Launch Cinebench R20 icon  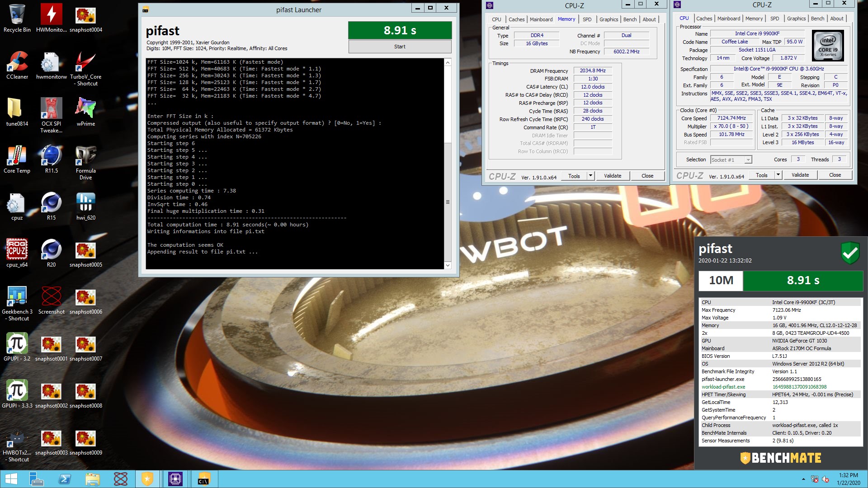52,253
